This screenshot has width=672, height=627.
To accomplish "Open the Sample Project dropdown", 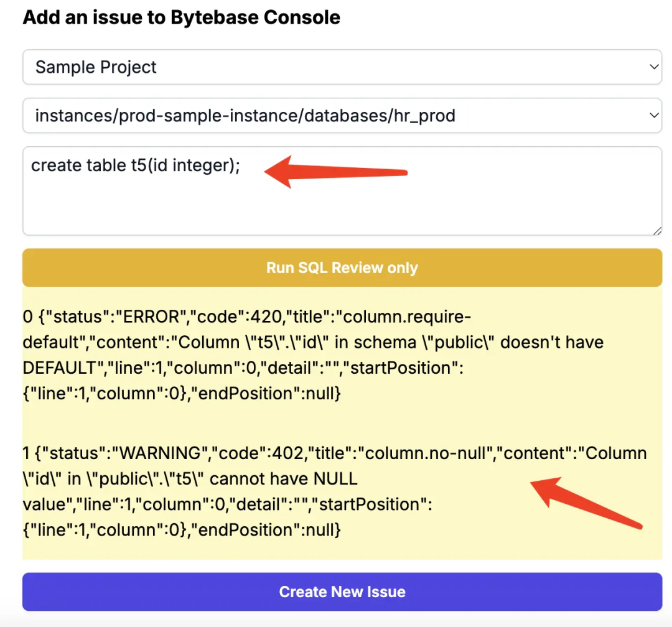I will coord(342,67).
